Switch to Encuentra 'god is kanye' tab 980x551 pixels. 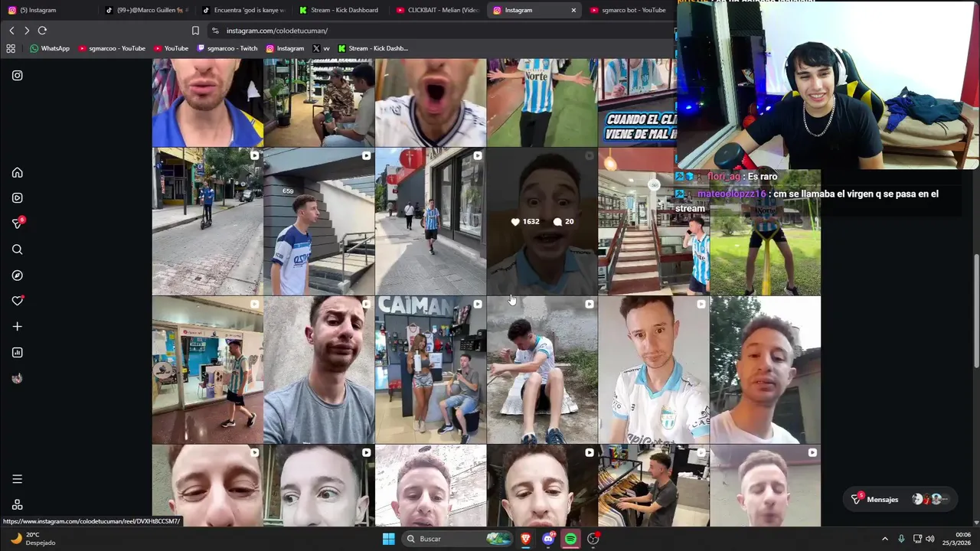(243, 10)
